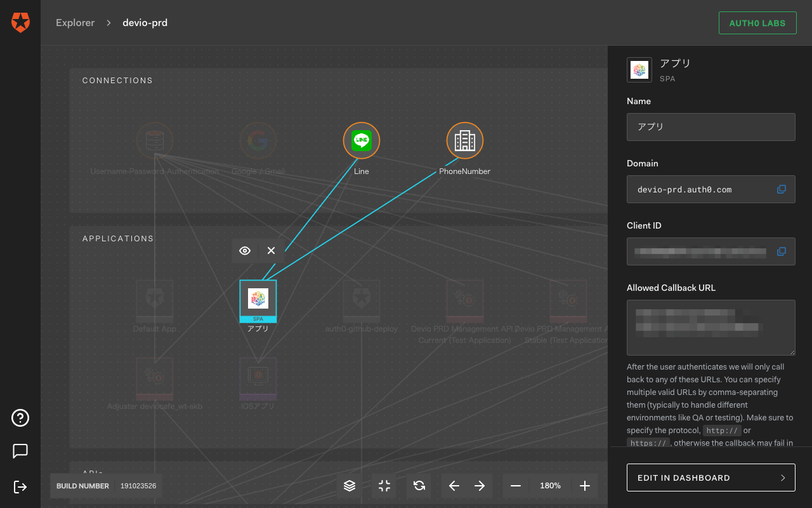Image resolution: width=812 pixels, height=508 pixels.
Task: Click EDIT IN DASHBOARD
Action: tap(710, 477)
